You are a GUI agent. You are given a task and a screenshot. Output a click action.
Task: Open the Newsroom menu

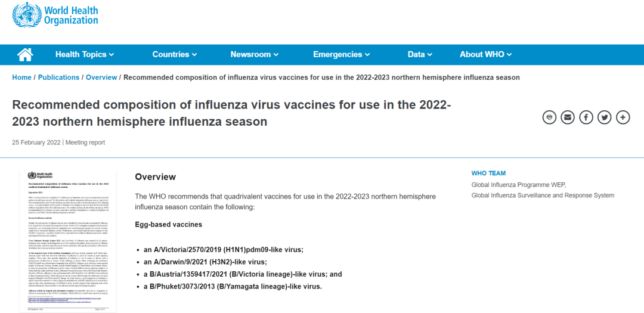pos(254,54)
